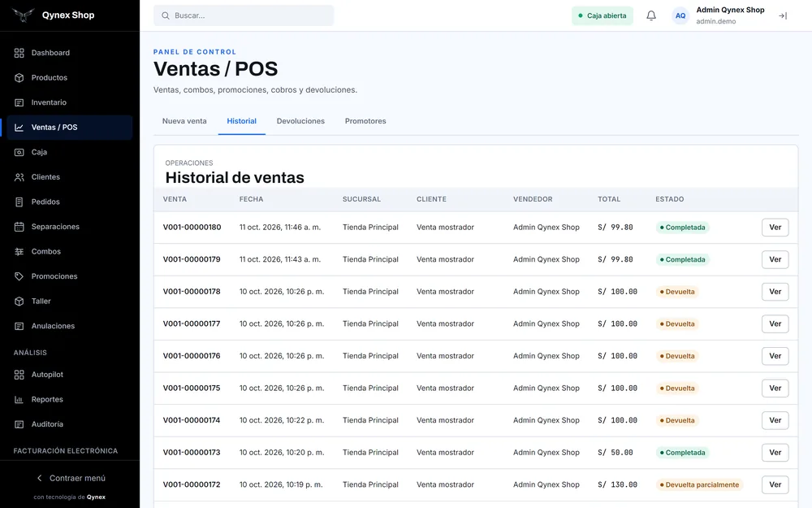Click the search magnifier icon
Viewport: 812px width, 508px height.
click(165, 15)
